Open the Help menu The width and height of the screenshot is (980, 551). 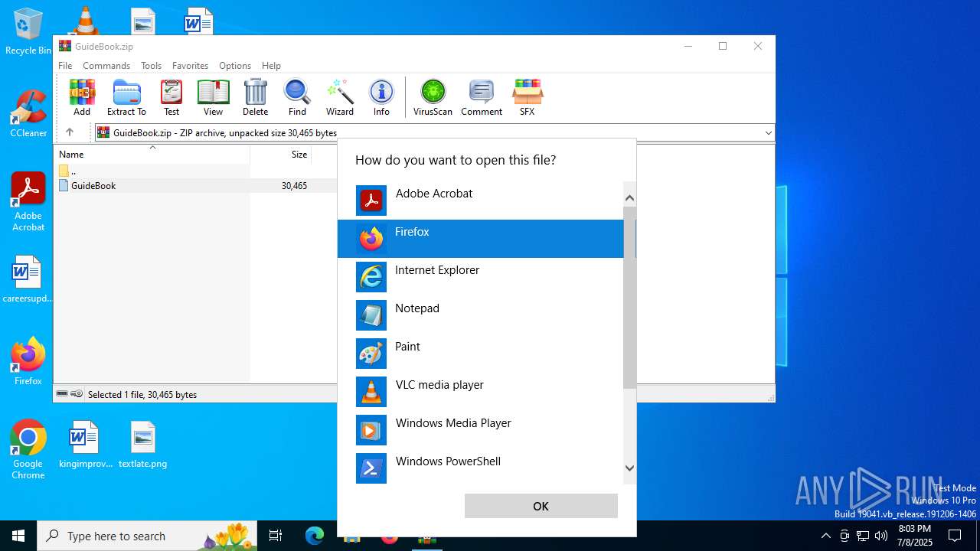coord(271,66)
